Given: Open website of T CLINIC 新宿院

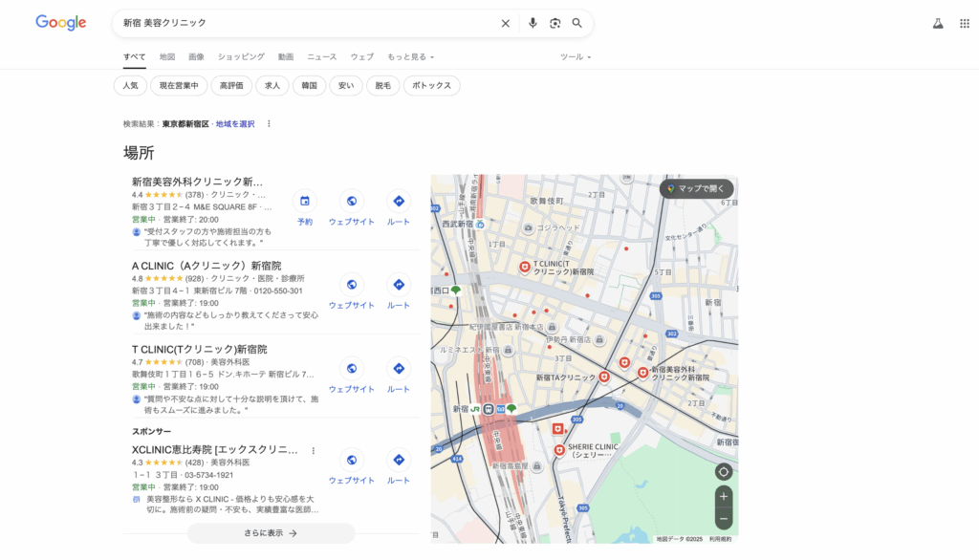Looking at the screenshot, I should coord(352,369).
